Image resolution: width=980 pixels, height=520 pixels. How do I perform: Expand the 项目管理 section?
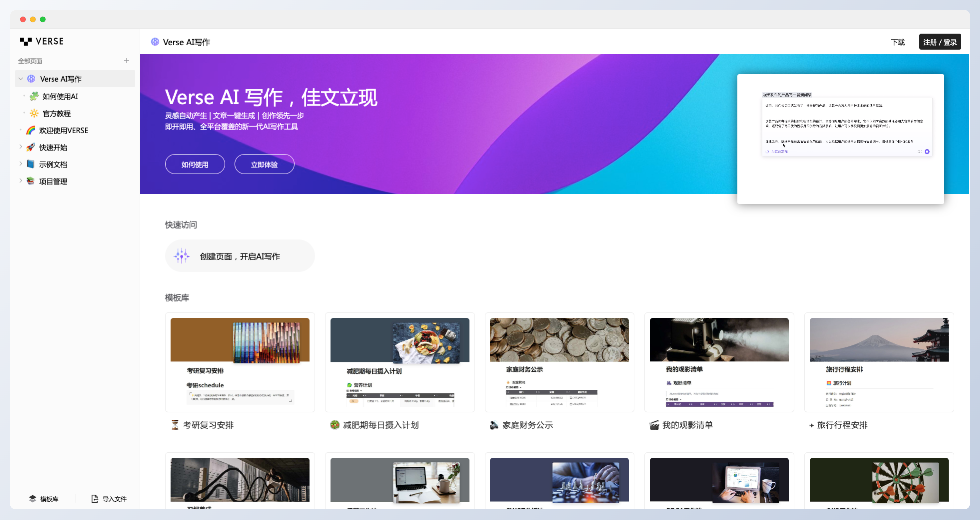pyautogui.click(x=21, y=181)
